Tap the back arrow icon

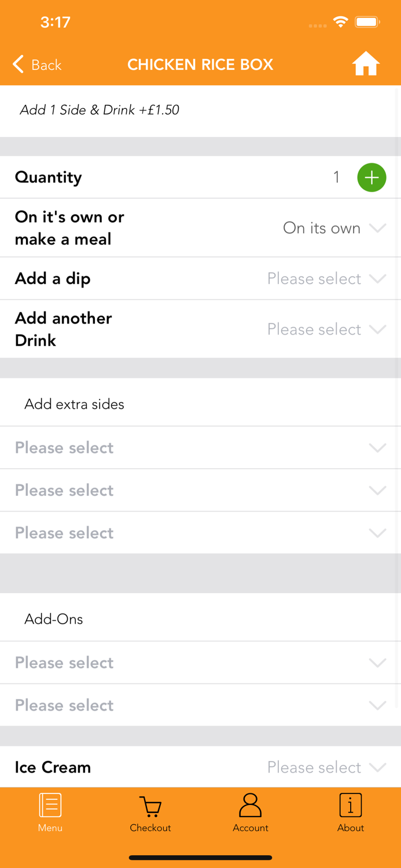(19, 64)
